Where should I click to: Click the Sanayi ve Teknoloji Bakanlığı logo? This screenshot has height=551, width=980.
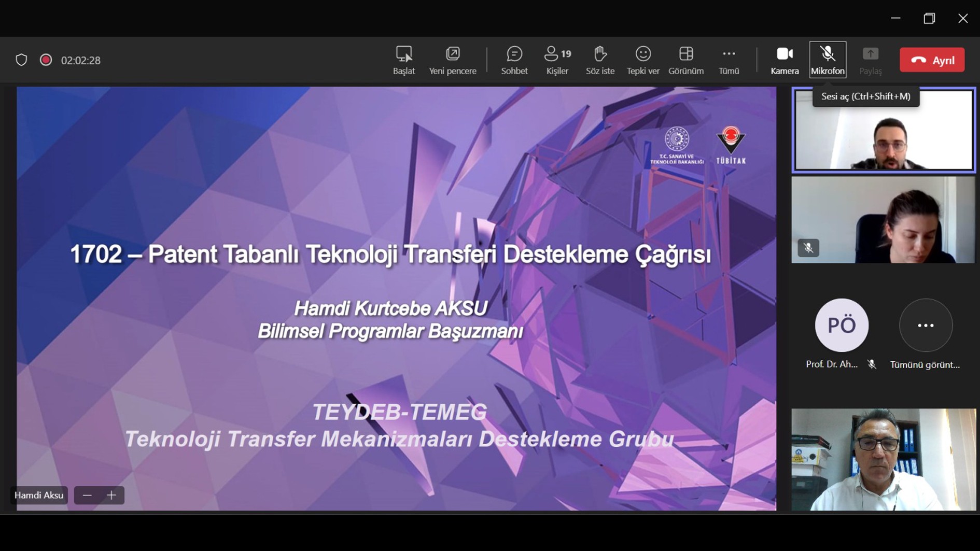677,146
